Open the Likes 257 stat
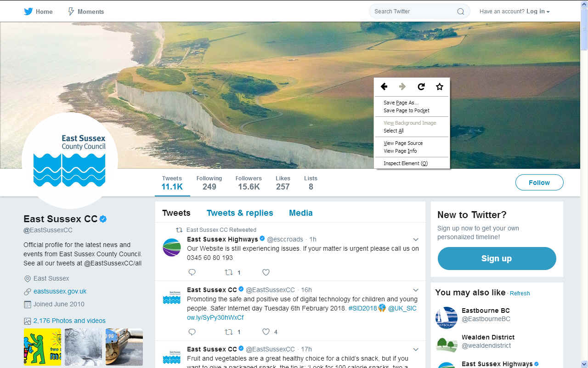The height and width of the screenshot is (368, 588). click(x=283, y=183)
